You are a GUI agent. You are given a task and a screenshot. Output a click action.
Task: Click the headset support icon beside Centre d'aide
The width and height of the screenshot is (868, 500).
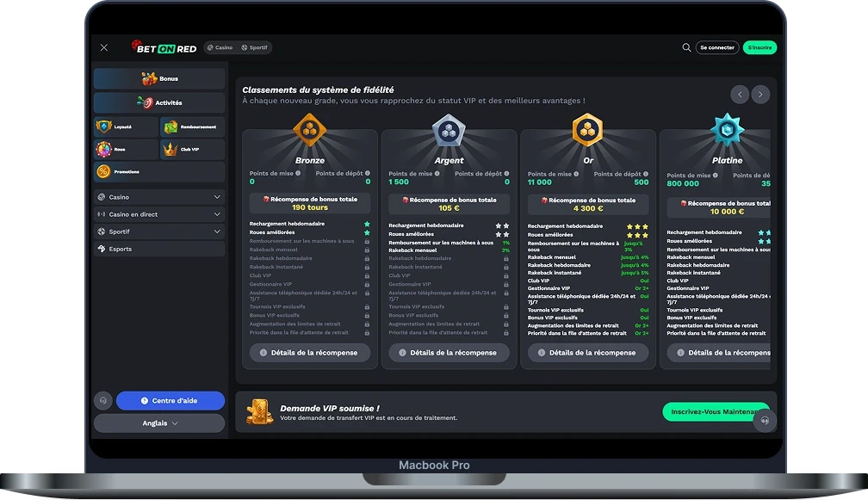click(103, 401)
